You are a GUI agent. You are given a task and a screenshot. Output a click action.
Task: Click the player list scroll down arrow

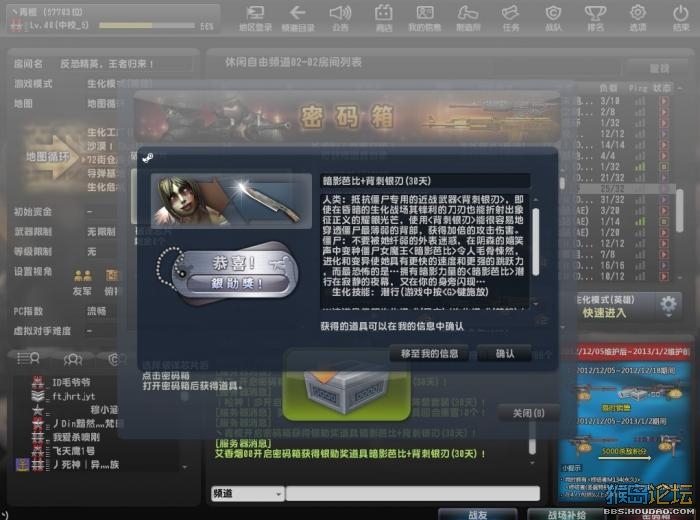(185, 467)
